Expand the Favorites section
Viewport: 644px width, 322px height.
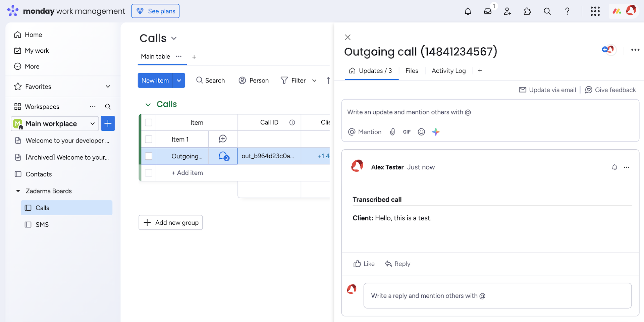(x=108, y=87)
